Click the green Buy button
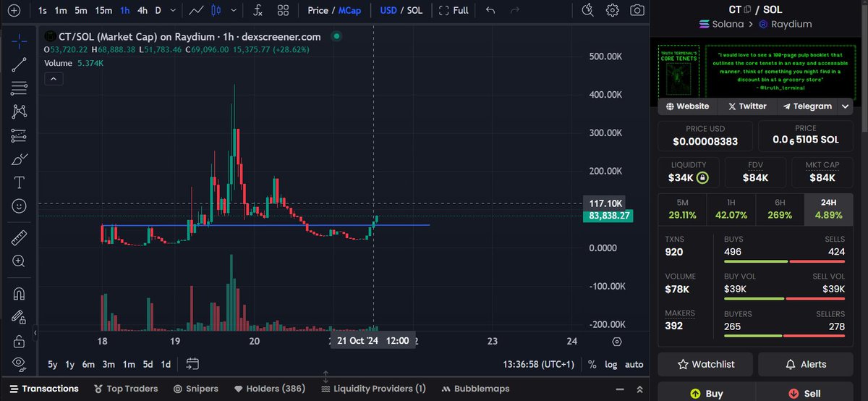The height and width of the screenshot is (401, 868). 705,394
